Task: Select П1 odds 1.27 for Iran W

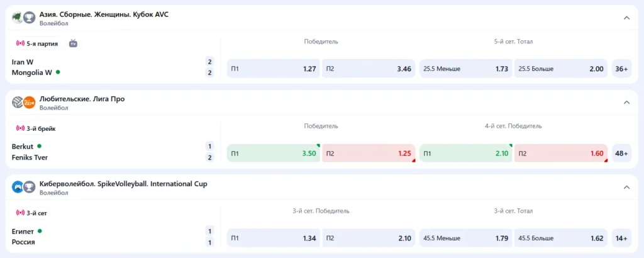Action: [x=273, y=69]
